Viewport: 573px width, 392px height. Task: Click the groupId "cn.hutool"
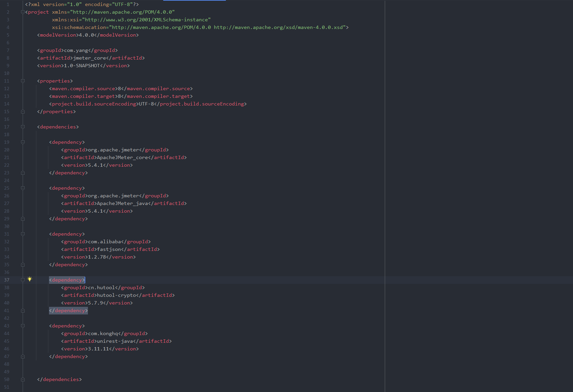(102, 288)
